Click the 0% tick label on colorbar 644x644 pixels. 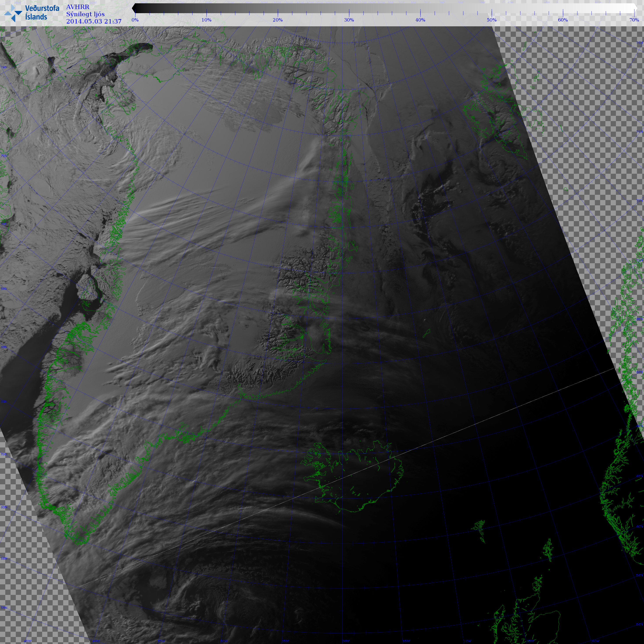(135, 20)
